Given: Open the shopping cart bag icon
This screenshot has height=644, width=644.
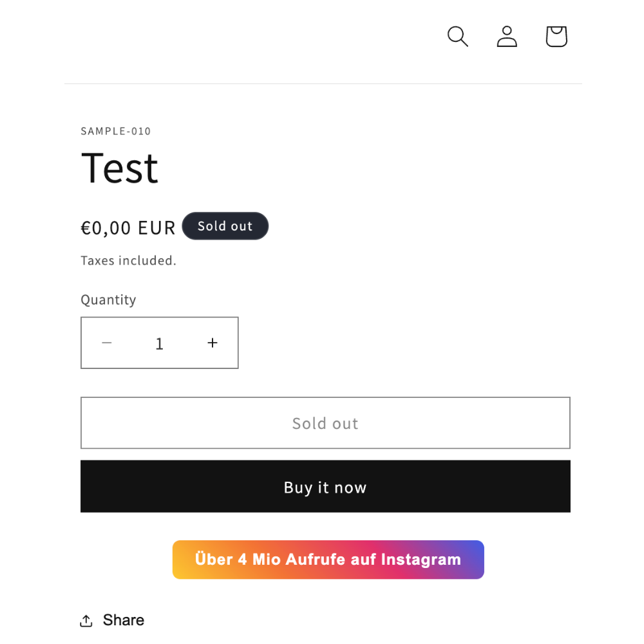Looking at the screenshot, I should pyautogui.click(x=556, y=37).
